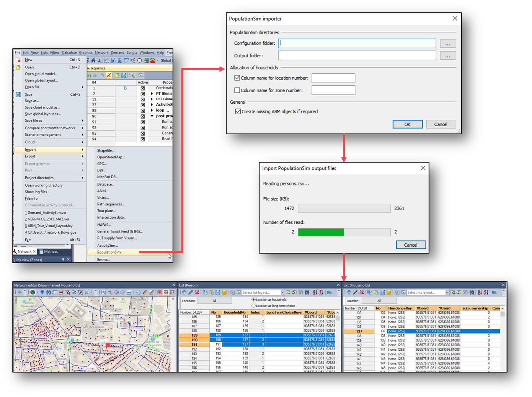Click the sort ascending A-Z icon in List (Person)
532x397 pixels.
315,292
